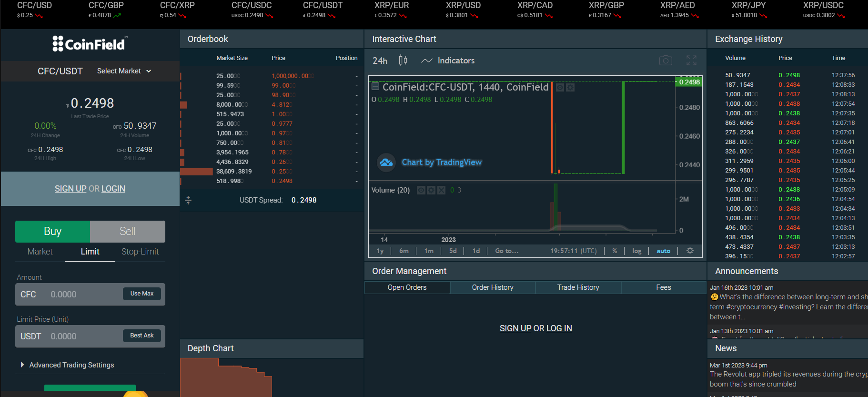This screenshot has width=868, height=397.
Task: Select the CFC/GBP ticker in top bar
Action: point(106,10)
